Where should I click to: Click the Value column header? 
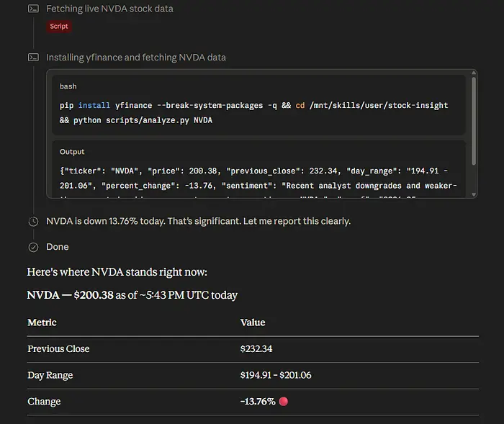(253, 322)
